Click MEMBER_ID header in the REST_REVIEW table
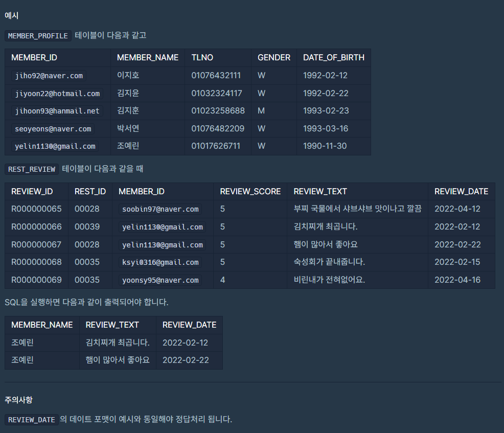The image size is (504, 433). (x=142, y=192)
